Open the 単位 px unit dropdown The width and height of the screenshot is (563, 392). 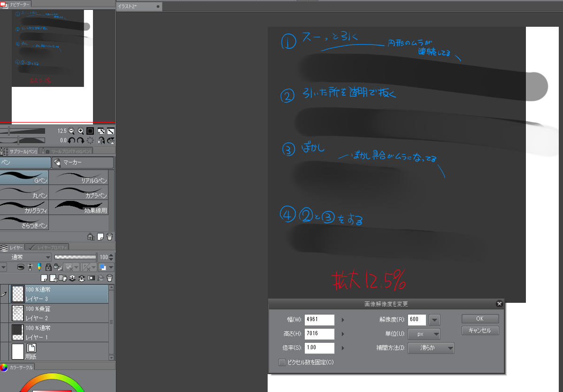coord(424,334)
